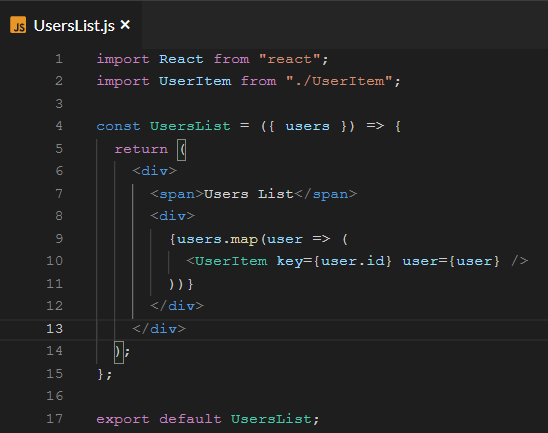Viewport: 548px width, 433px height.
Task: Click line number 13 in gutter
Action: point(55,329)
